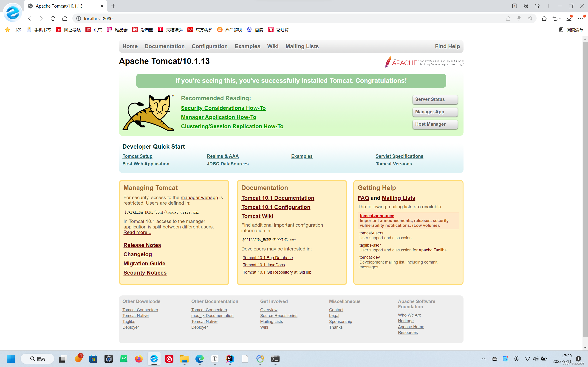Image resolution: width=588 pixels, height=367 pixels.
Task: Open the Find Help navigation item
Action: (447, 46)
